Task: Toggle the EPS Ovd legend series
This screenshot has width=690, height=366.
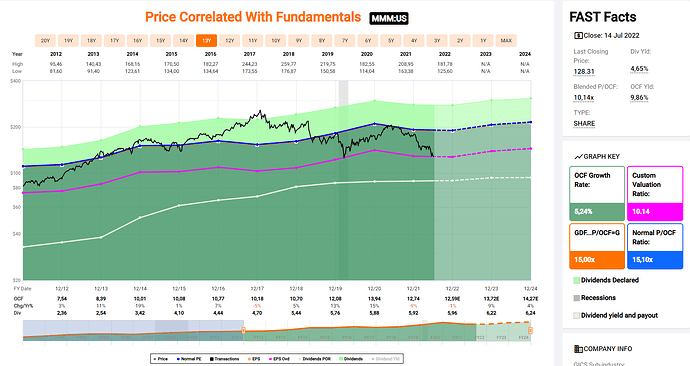Action: click(x=279, y=359)
